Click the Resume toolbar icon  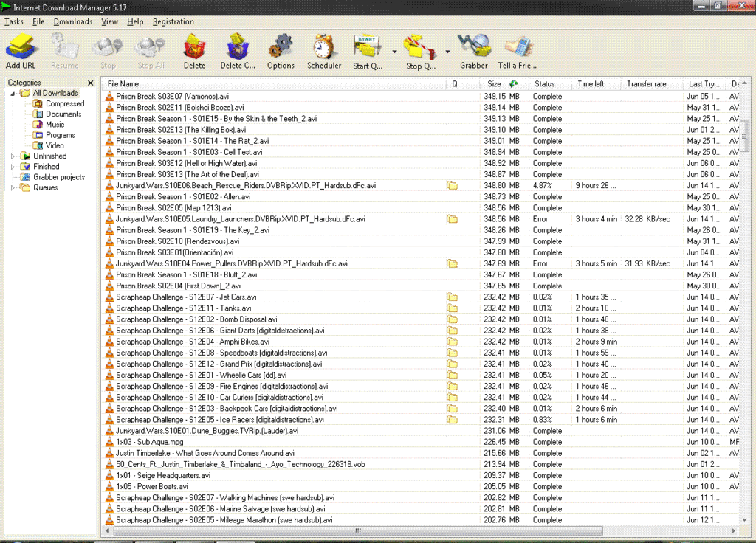click(x=65, y=52)
